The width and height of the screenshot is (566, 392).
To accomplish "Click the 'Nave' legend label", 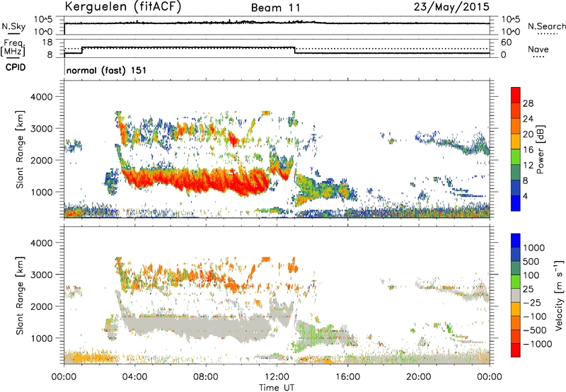I will coord(538,50).
